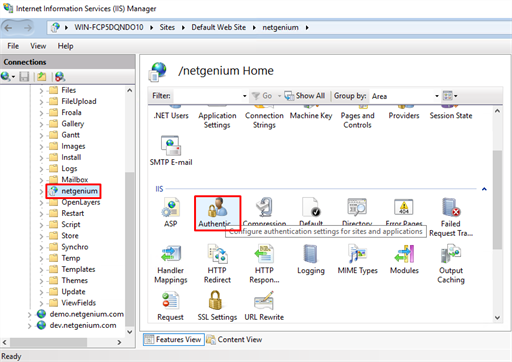Viewport: 512px width, 362px height.
Task: Click netgenium in the address breadcrumb
Action: (280, 27)
